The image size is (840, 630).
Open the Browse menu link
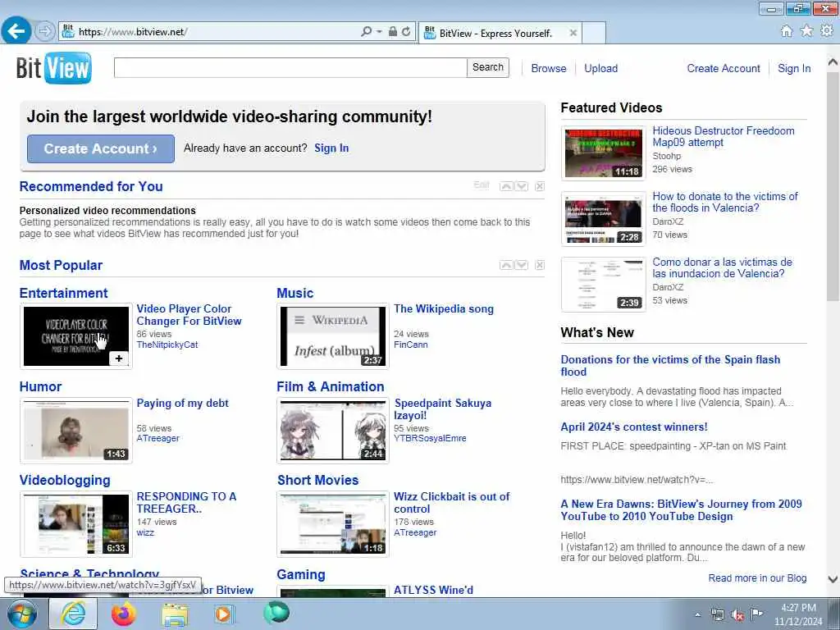tap(549, 69)
